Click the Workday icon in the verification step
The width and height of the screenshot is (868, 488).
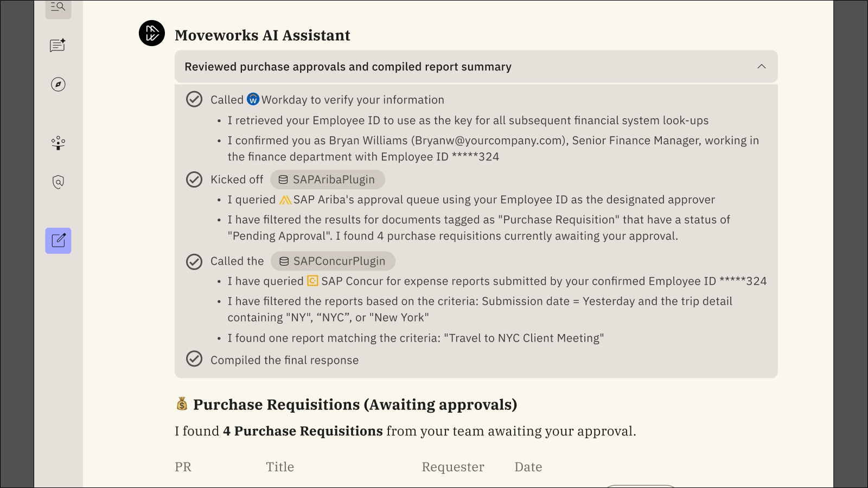tap(253, 99)
